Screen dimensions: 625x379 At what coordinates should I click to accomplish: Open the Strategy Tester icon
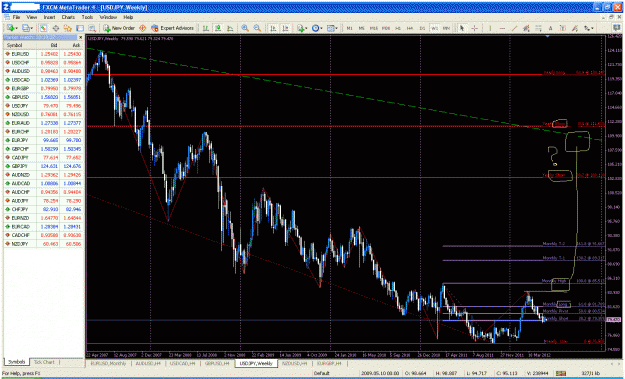(92, 28)
